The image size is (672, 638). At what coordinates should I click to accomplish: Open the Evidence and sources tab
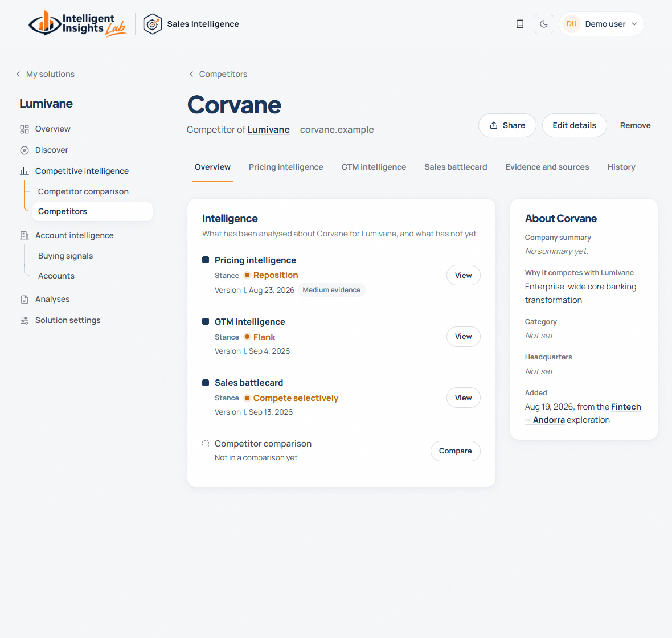point(547,167)
